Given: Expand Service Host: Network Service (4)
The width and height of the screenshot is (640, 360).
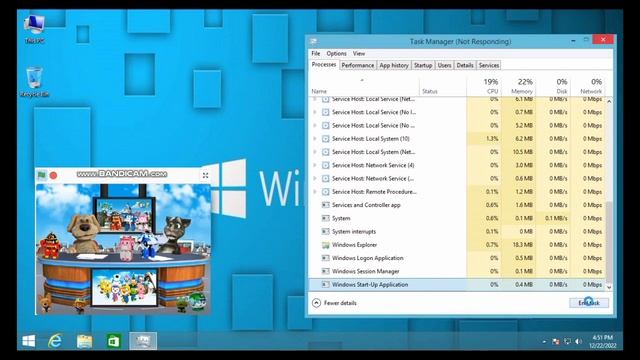Looking at the screenshot, I should [315, 165].
